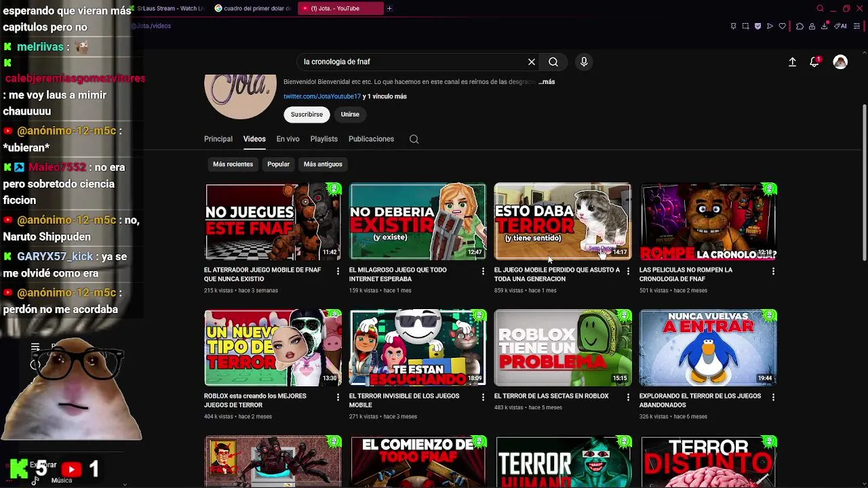868x488 pixels.
Task: Open video title EL MILAGROSO JUEGO QUE TODO INTERNET ESPERABA
Action: point(397,274)
